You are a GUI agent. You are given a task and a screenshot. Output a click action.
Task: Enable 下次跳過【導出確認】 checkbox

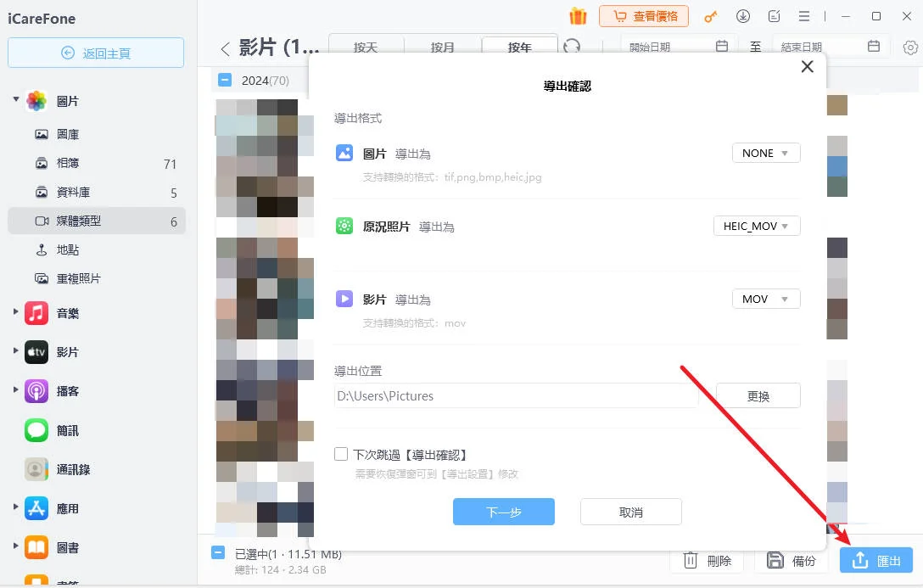[x=341, y=454]
